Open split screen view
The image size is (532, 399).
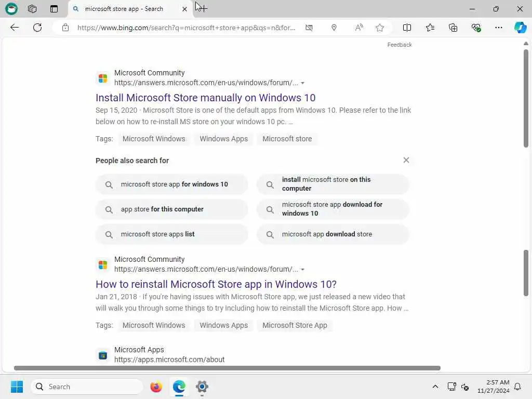pos(407,28)
